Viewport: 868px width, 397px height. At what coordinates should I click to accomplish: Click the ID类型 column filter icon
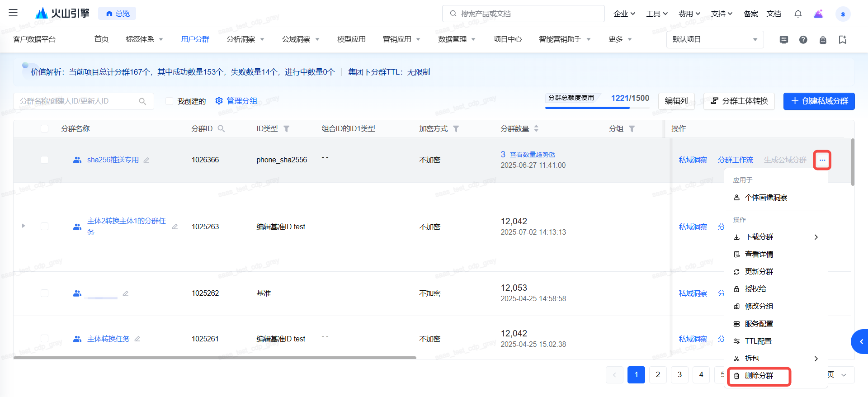point(286,129)
